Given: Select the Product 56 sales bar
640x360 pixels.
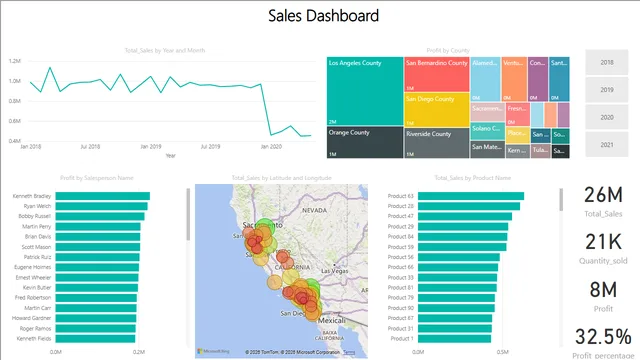Looking at the screenshot, I should [459, 257].
